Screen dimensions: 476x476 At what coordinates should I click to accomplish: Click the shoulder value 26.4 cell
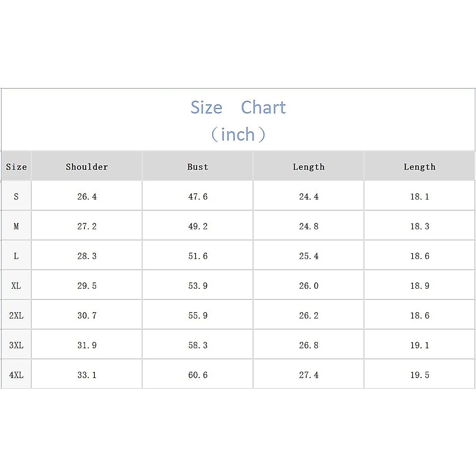pos(87,197)
